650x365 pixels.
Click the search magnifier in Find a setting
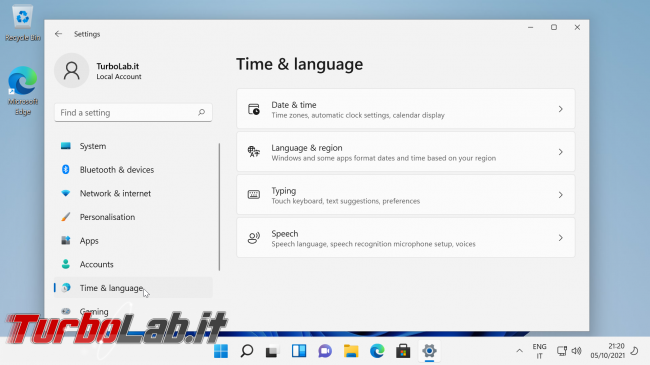coord(201,112)
